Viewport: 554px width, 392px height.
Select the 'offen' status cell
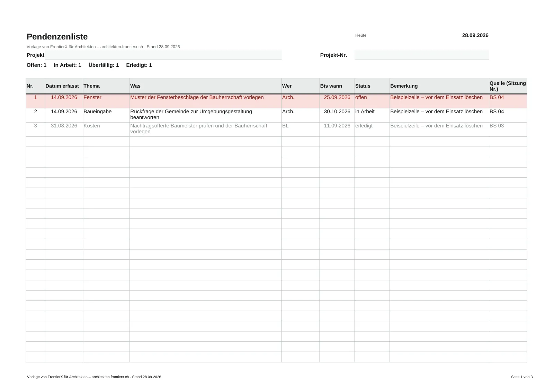[x=372, y=101]
